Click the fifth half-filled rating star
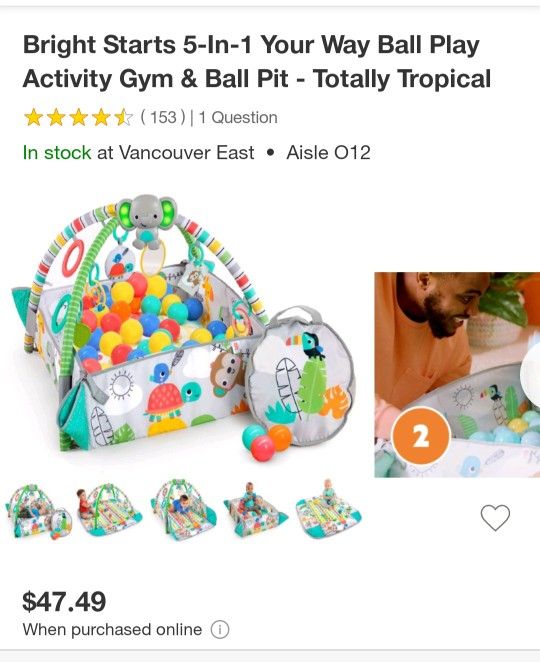Screen dimensions: 540x662 [124, 117]
